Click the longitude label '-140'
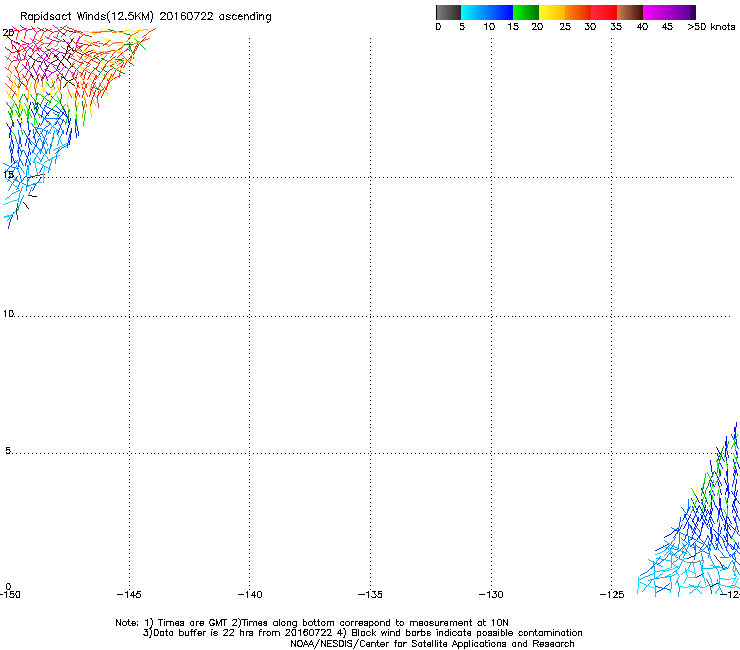 tap(250, 595)
